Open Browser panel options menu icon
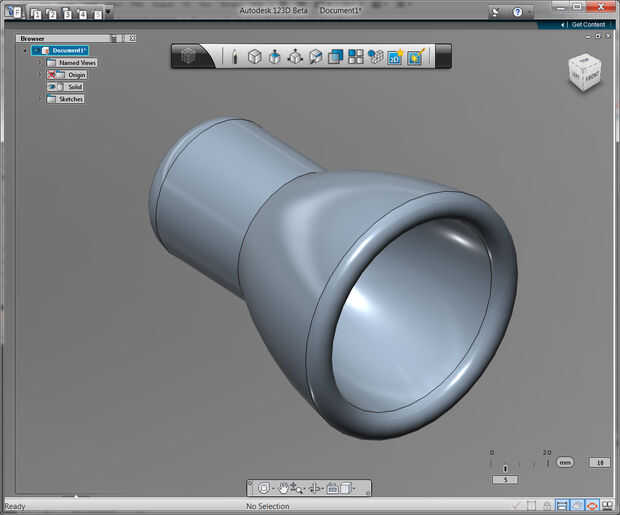This screenshot has height=515, width=620. pyautogui.click(x=114, y=38)
